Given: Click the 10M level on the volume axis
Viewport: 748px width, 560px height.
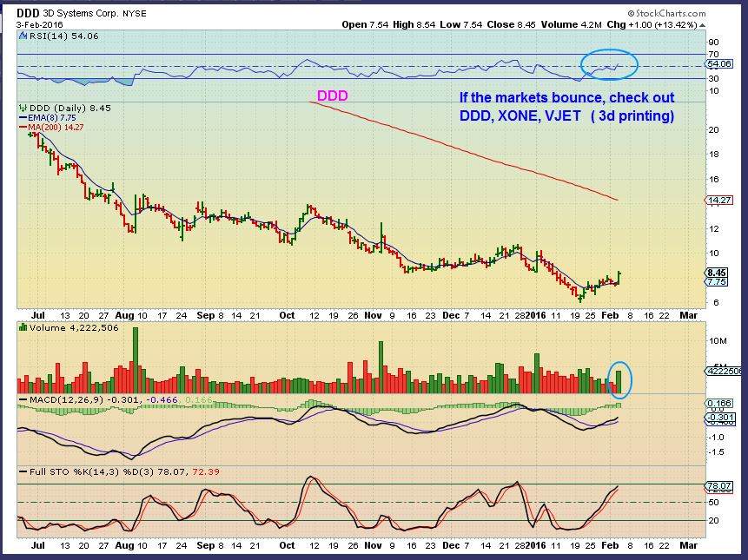Looking at the screenshot, I should (718, 341).
